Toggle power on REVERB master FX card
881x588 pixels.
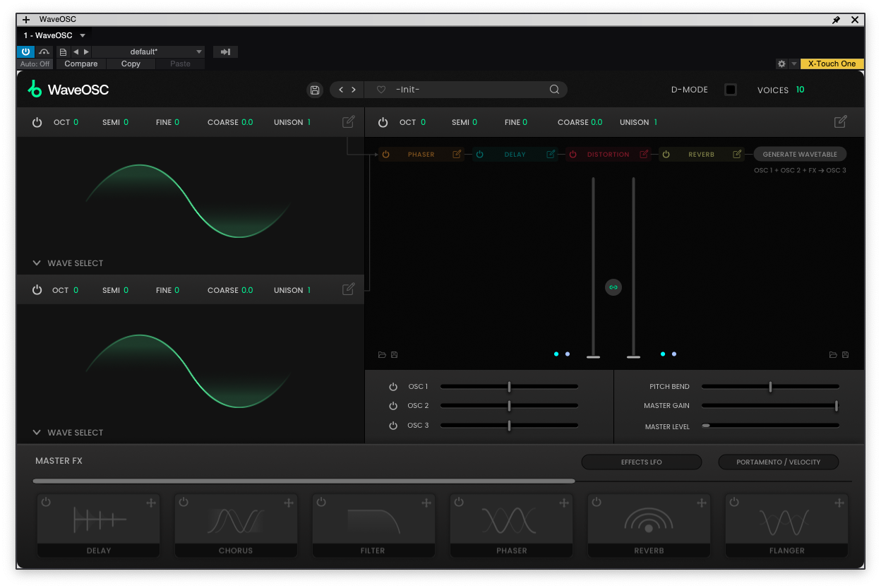click(x=597, y=502)
